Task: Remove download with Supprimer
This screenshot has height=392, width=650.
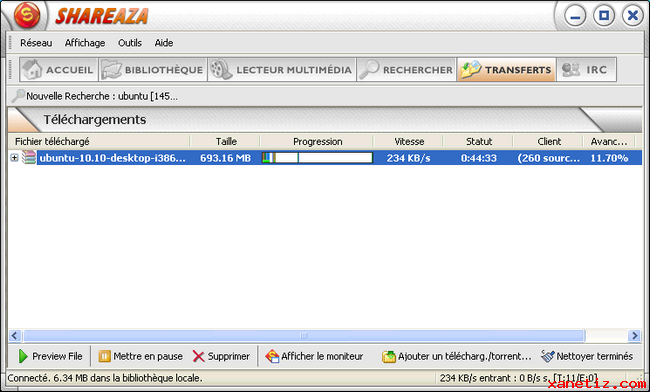Action: [x=221, y=356]
